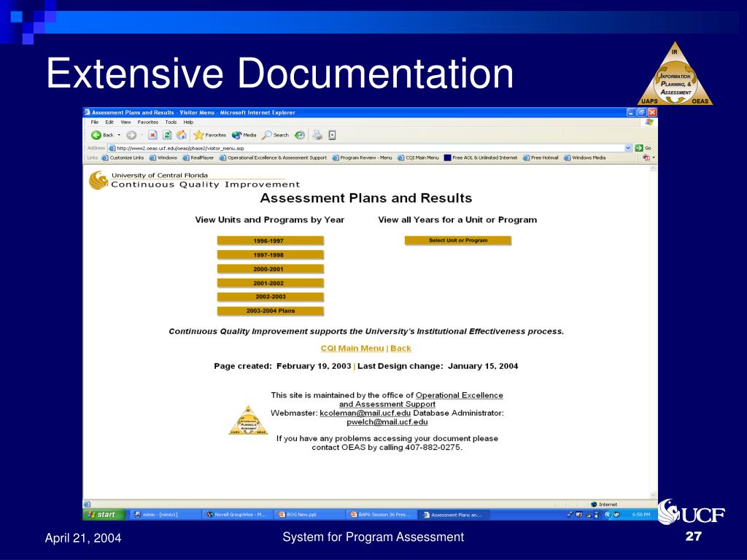Open the Tools menu
Screen dimensions: 747x560
coord(171,122)
